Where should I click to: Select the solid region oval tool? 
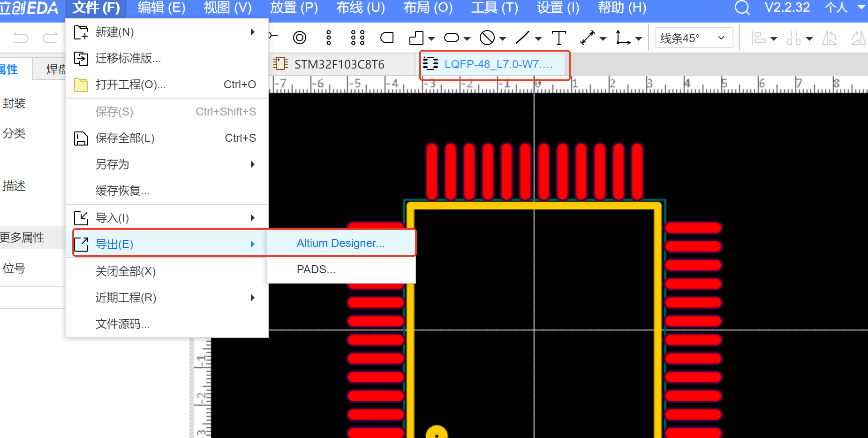[452, 38]
